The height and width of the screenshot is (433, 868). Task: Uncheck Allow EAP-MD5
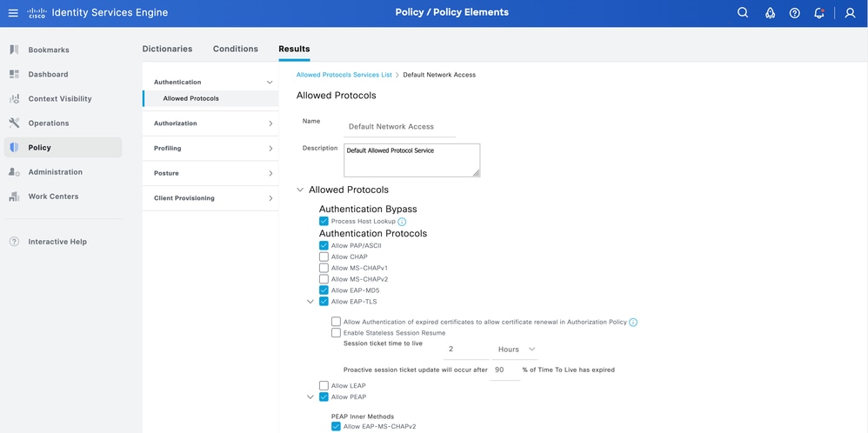[324, 290]
